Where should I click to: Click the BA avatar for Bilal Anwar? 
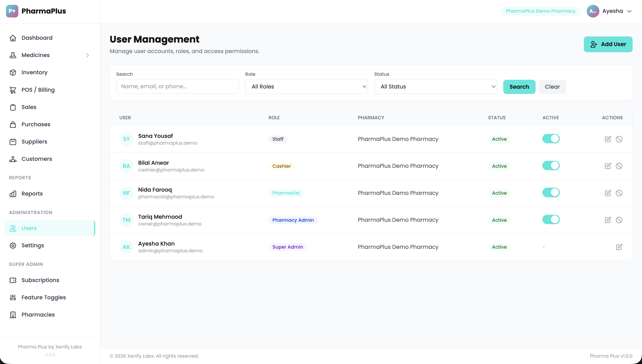pos(126,166)
